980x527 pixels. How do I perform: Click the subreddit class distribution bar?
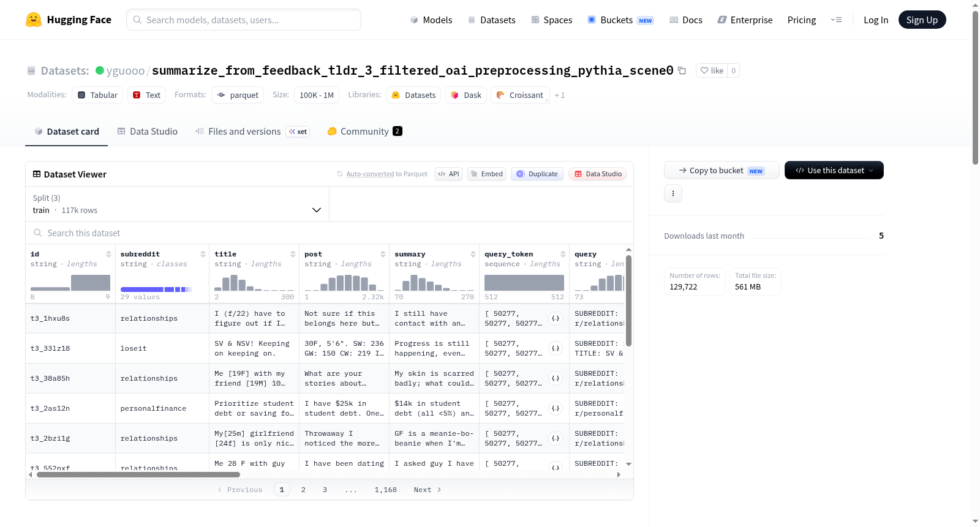tap(156, 289)
